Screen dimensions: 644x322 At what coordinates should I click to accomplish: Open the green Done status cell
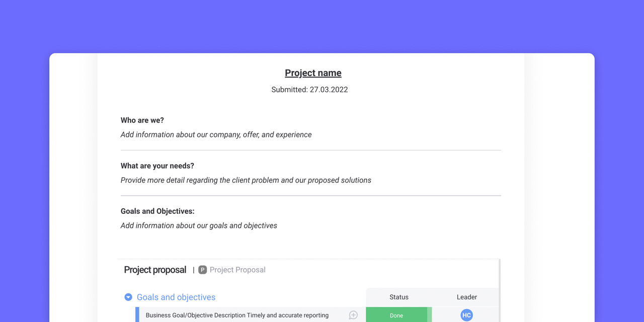[396, 315]
